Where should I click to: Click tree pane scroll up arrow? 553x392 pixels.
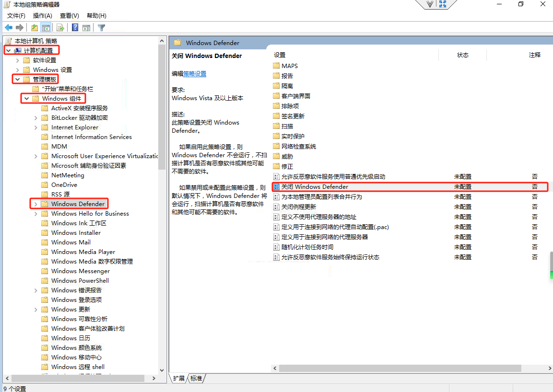(162, 41)
